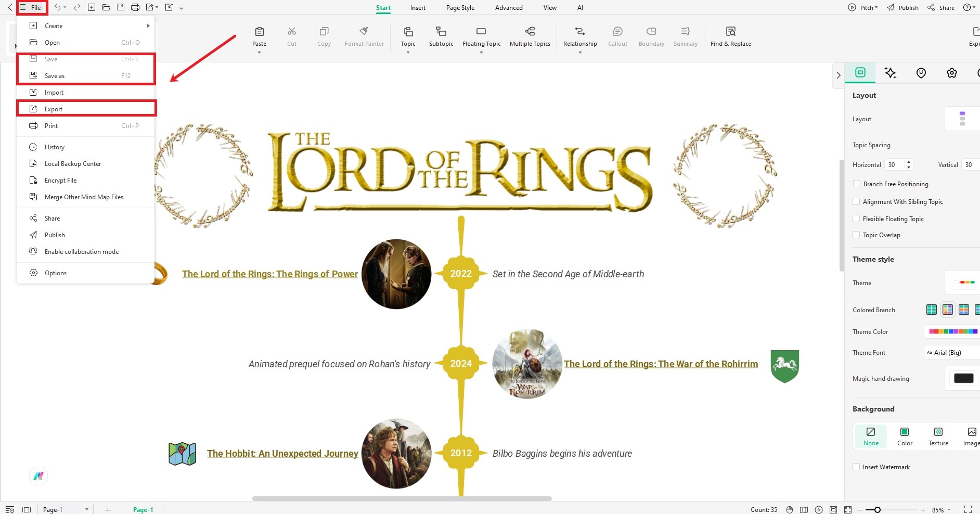This screenshot has height=514, width=980.
Task: Click the Publish button at top right
Action: [902, 7]
